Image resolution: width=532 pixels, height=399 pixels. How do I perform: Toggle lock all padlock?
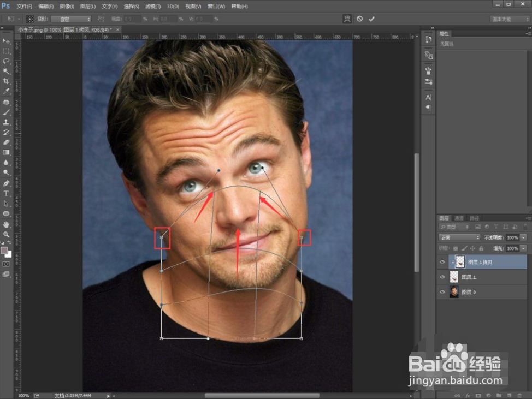tap(481, 248)
